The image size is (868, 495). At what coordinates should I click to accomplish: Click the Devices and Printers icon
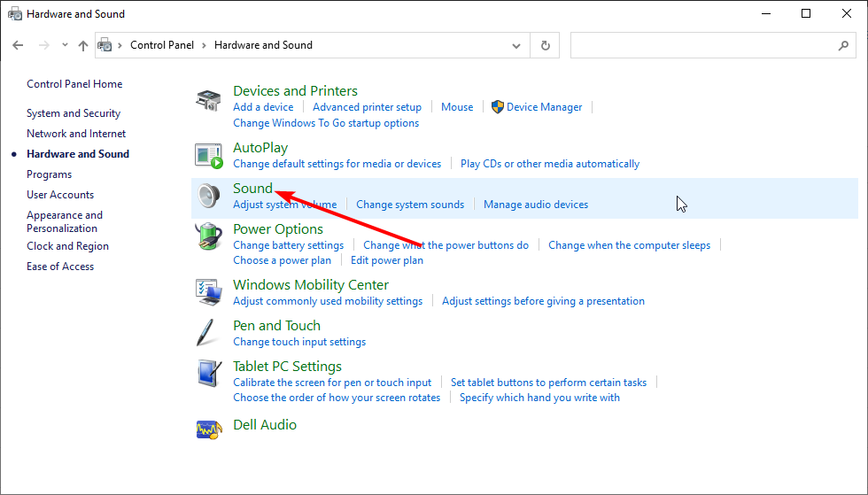pyautogui.click(x=208, y=100)
